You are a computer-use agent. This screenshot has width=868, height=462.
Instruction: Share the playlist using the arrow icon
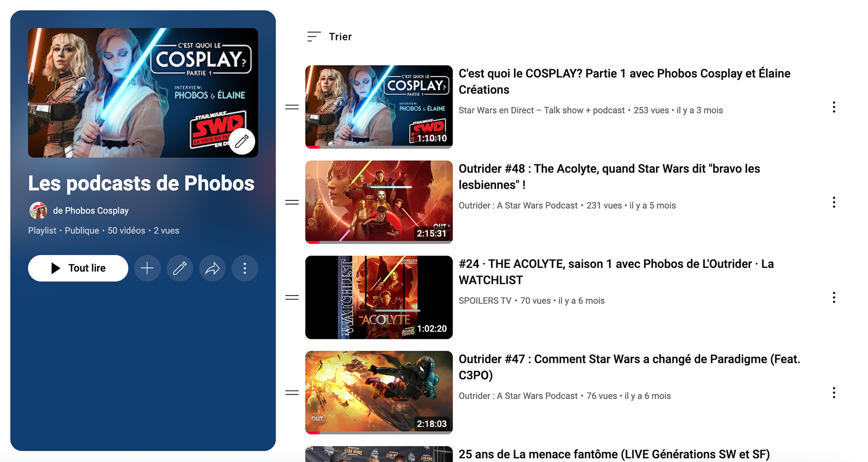tap(212, 268)
